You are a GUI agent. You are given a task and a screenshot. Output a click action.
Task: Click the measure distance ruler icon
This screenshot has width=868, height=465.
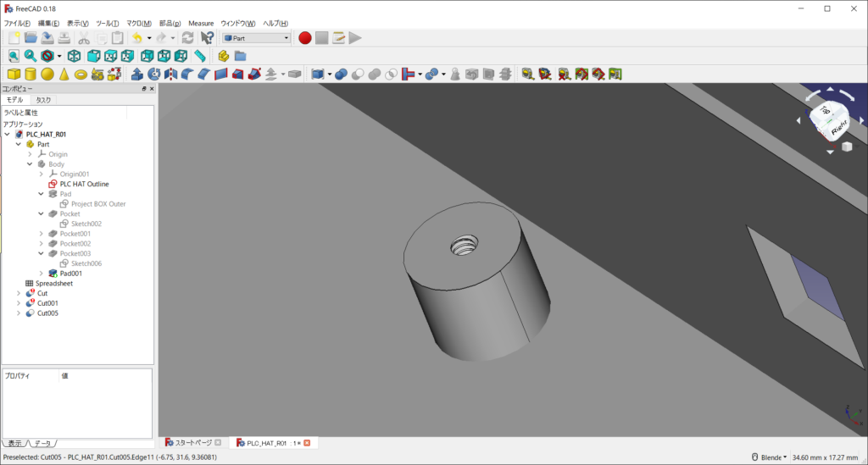click(200, 56)
